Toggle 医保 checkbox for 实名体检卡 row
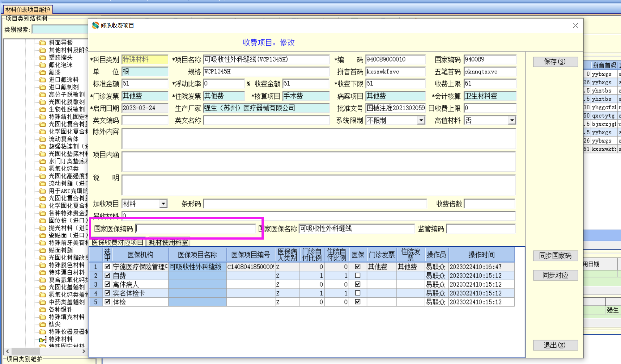This screenshot has width=621, height=364. [x=358, y=293]
